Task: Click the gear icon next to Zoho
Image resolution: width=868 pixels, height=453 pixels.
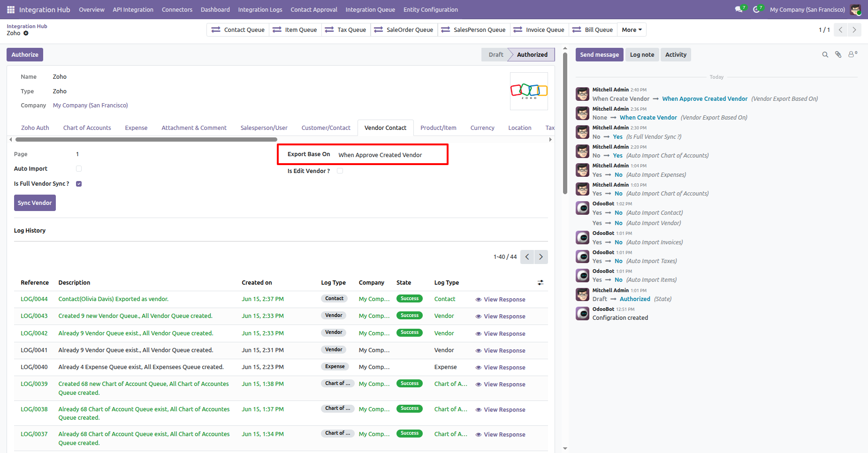Action: [26, 33]
